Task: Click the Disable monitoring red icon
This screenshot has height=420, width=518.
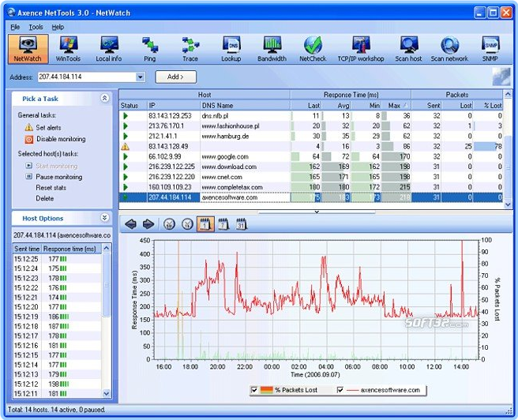Action: [28, 139]
